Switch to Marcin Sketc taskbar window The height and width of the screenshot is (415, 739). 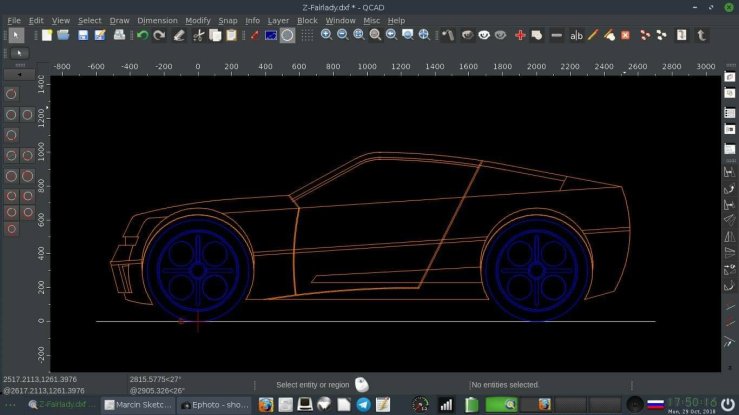coord(138,405)
